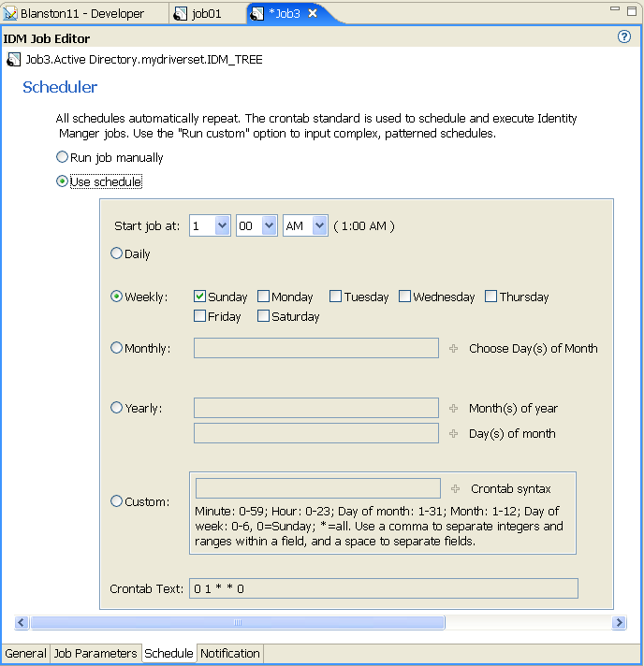Click inside the Crontab Text field

coord(384,588)
